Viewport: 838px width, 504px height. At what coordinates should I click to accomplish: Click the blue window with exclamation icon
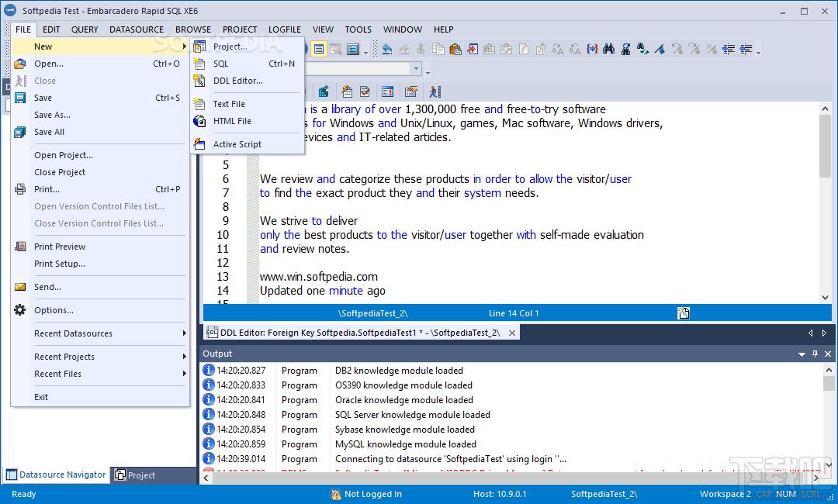coord(388,91)
